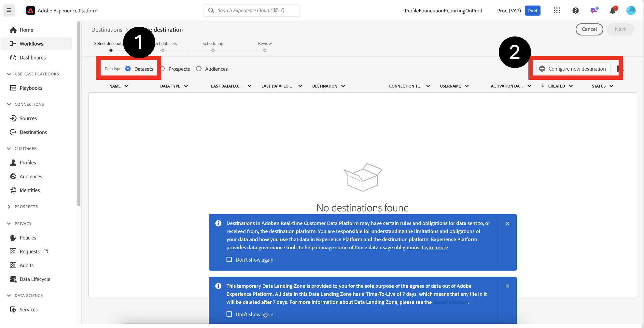644x328 pixels.
Task: Focus the Search Experience Cloud field
Action: click(x=251, y=11)
